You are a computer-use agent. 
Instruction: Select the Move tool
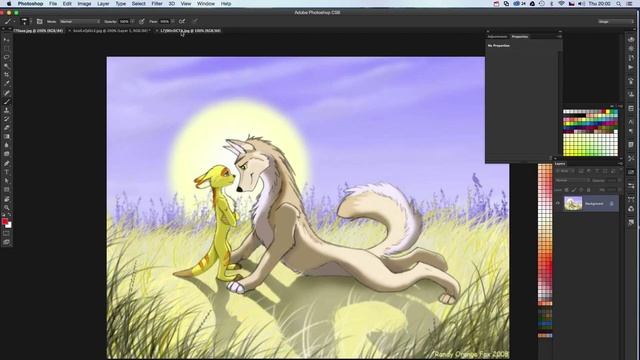point(6,40)
